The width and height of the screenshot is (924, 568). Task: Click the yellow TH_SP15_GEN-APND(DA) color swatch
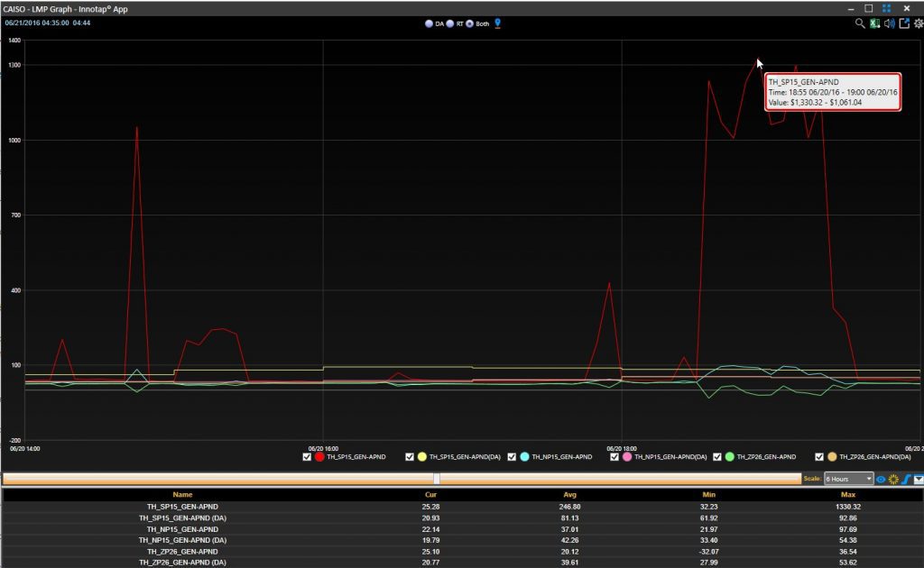click(x=422, y=457)
